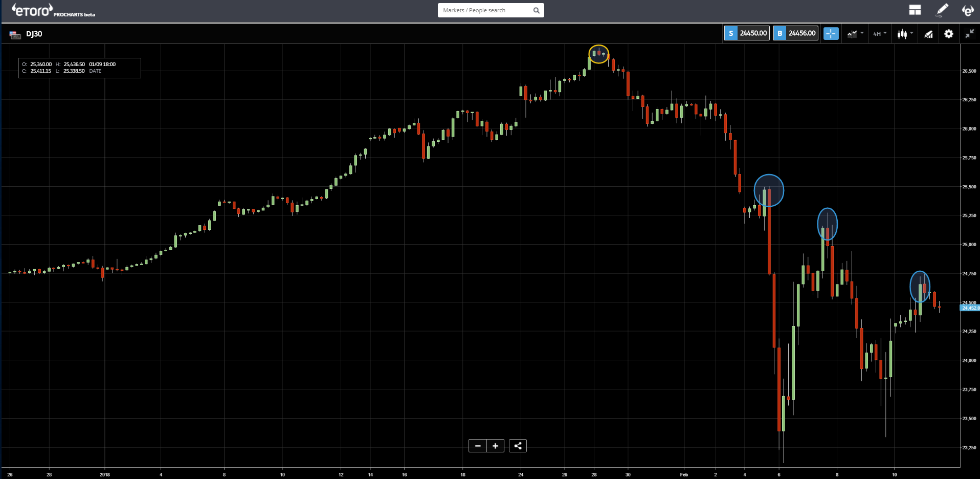The width and height of the screenshot is (980, 479).
Task: Click the Sell button at 24450.00
Action: click(x=747, y=33)
